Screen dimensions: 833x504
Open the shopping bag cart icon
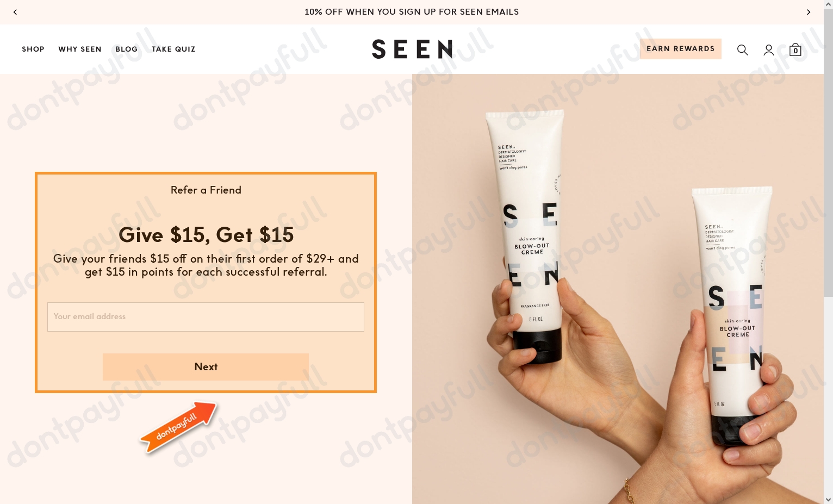795,49
